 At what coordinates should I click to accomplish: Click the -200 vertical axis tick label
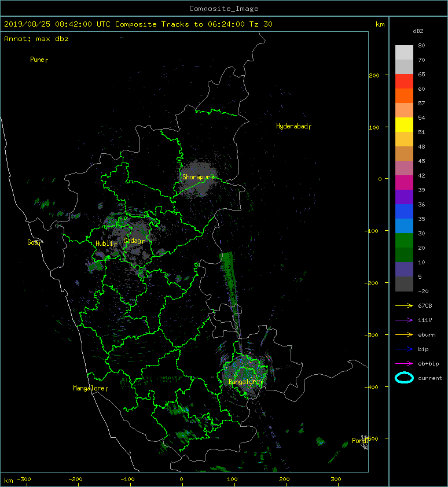pos(372,283)
